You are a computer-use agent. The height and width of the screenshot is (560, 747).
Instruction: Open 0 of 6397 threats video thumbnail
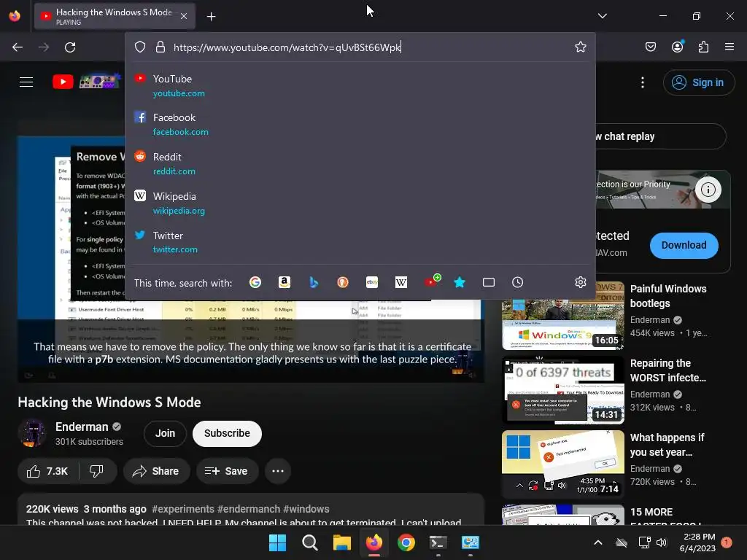tap(562, 390)
